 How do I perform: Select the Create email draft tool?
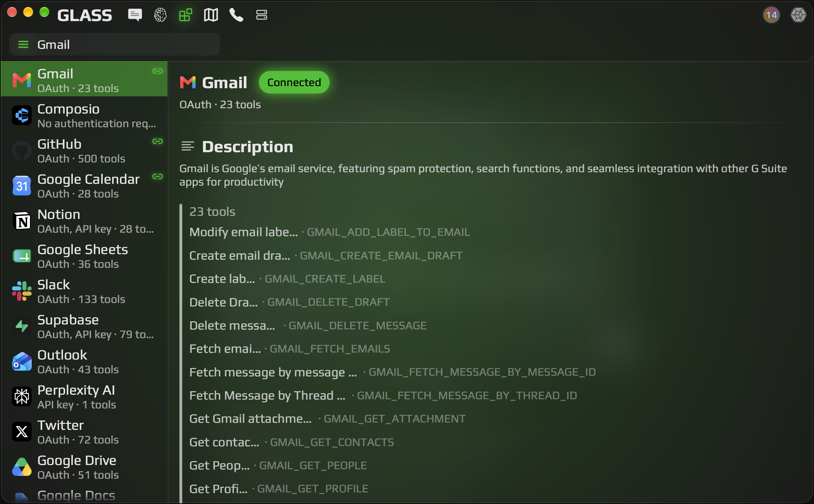(x=326, y=256)
